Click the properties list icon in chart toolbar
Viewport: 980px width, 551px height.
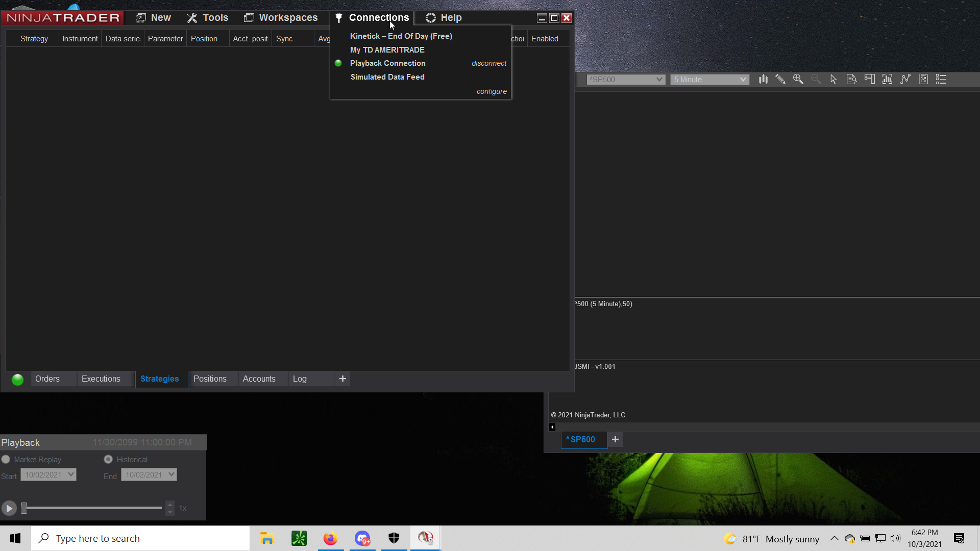[941, 80]
